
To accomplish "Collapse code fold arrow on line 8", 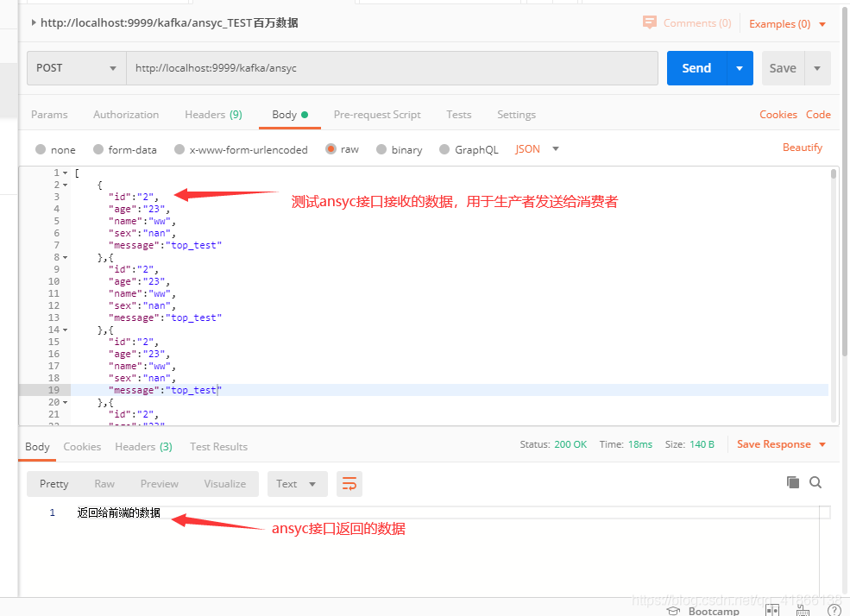I will click(65, 257).
